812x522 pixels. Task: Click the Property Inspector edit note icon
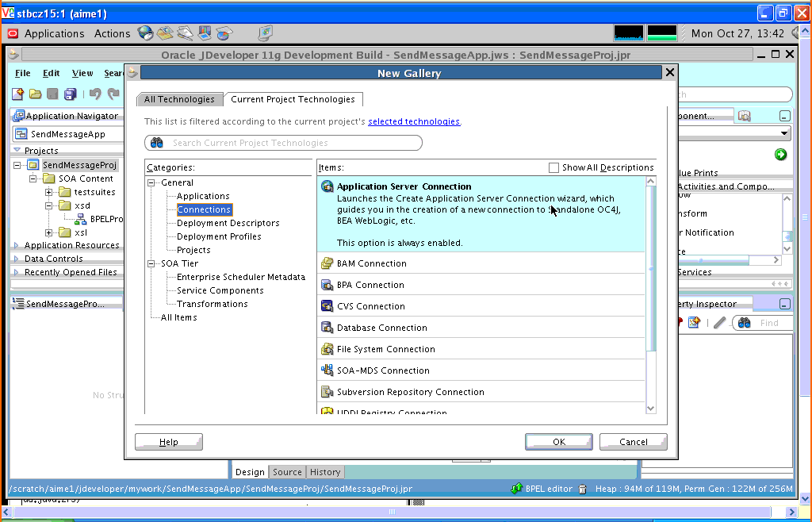(x=694, y=323)
